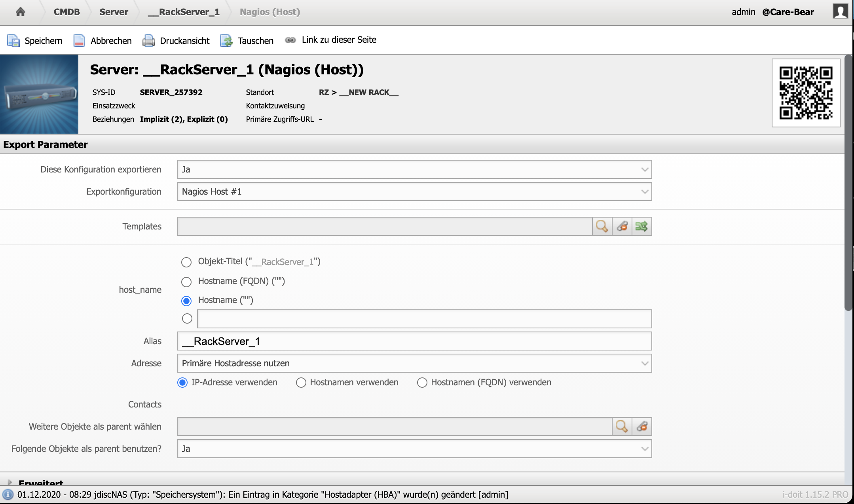
Task: Click the Templates input field
Action: tap(385, 226)
